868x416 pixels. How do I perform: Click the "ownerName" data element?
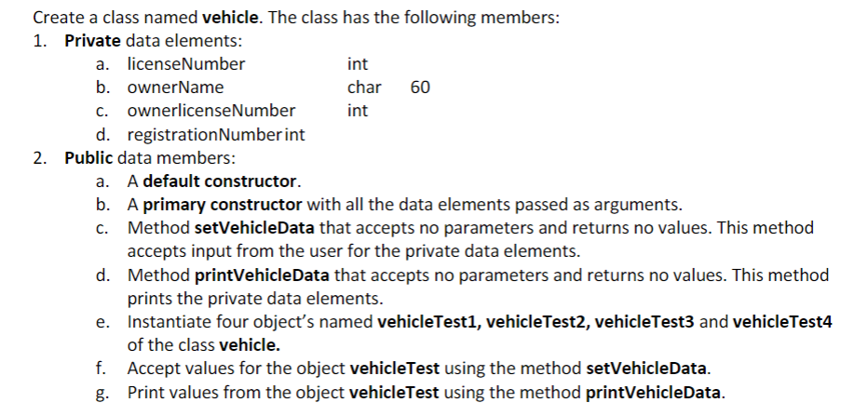(x=175, y=87)
